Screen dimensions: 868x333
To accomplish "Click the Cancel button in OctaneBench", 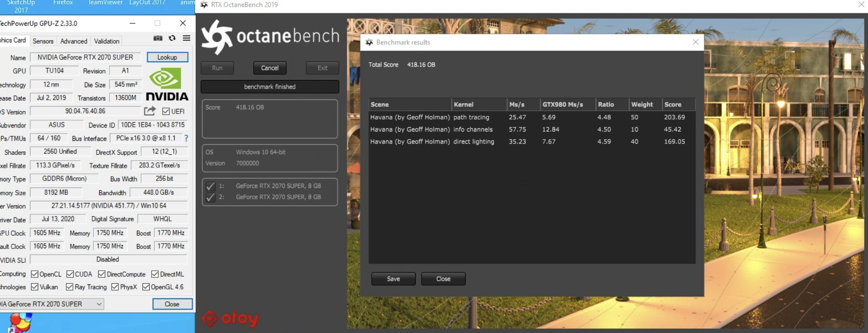I will 270,68.
